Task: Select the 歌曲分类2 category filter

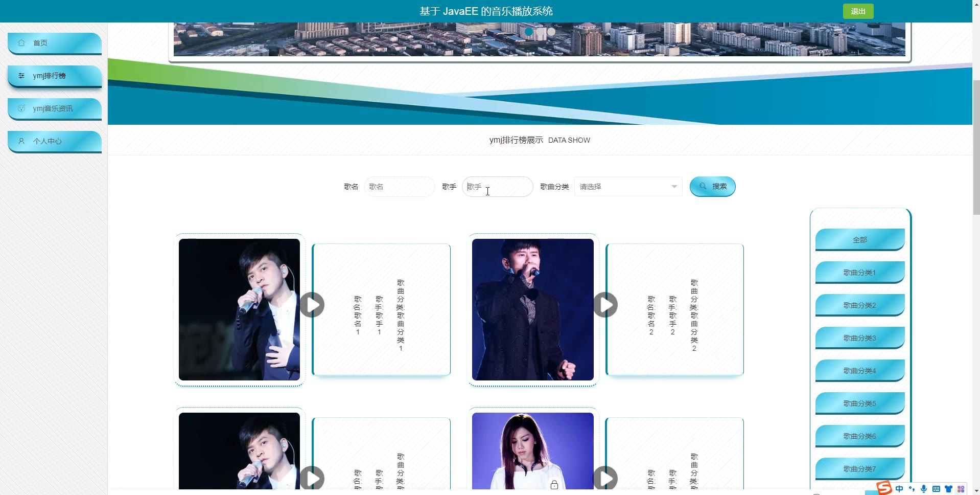Action: coord(860,305)
